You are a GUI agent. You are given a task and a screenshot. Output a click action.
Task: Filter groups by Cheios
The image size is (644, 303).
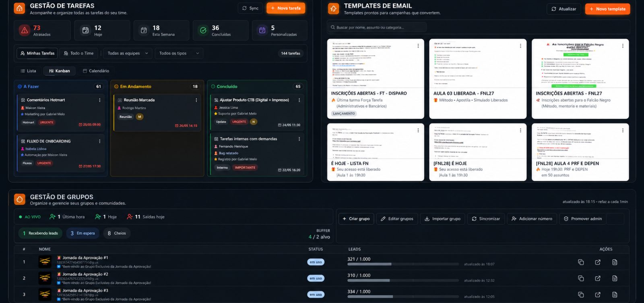click(x=117, y=233)
